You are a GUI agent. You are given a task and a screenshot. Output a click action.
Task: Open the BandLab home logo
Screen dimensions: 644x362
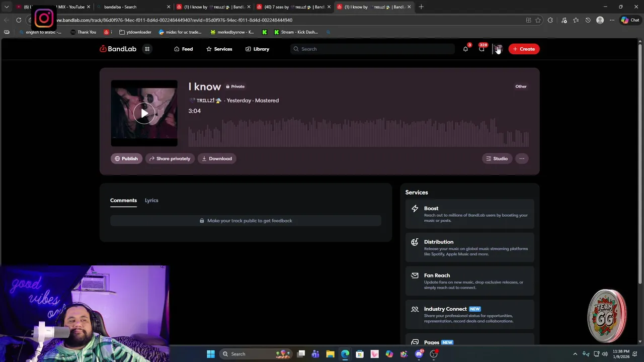point(118,49)
